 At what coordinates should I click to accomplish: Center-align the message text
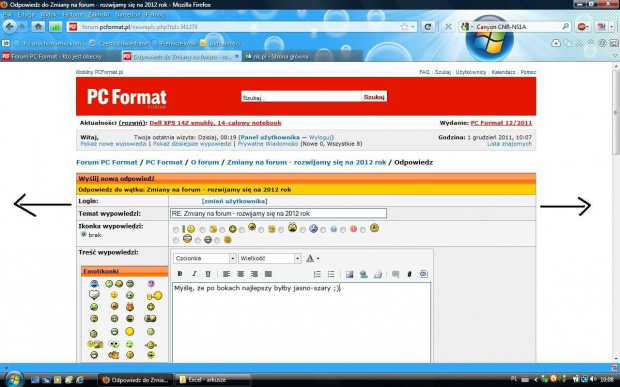pos(240,274)
